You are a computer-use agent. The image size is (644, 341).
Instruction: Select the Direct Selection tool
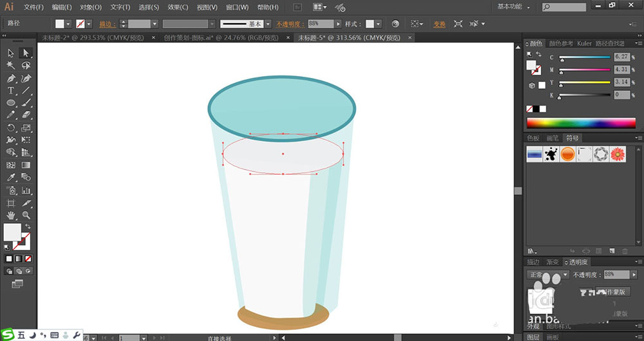26,53
